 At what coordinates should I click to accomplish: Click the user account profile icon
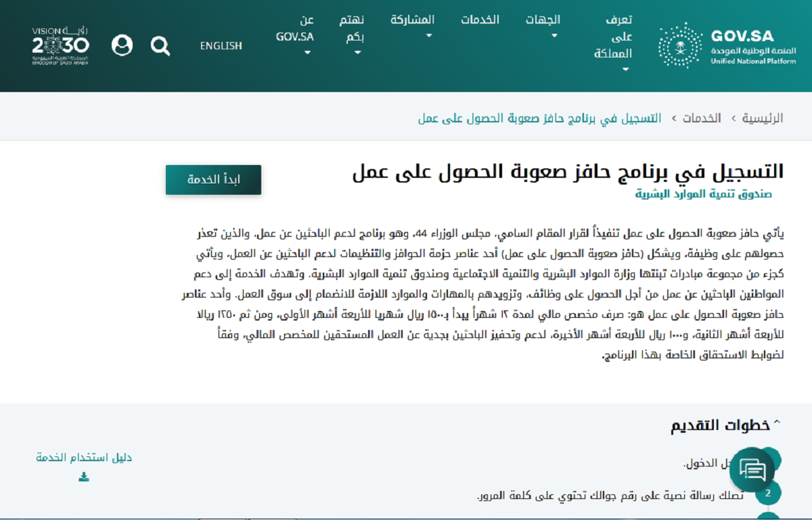(122, 45)
